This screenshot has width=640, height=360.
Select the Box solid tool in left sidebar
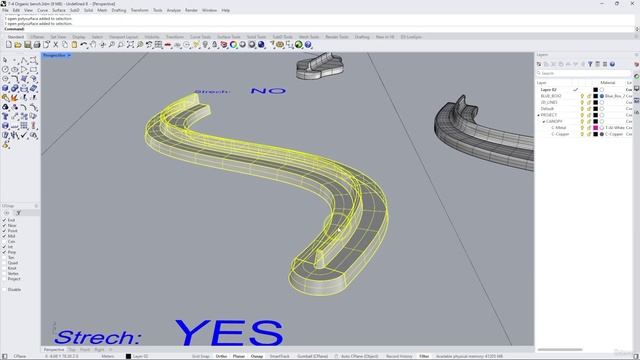[x=5, y=88]
